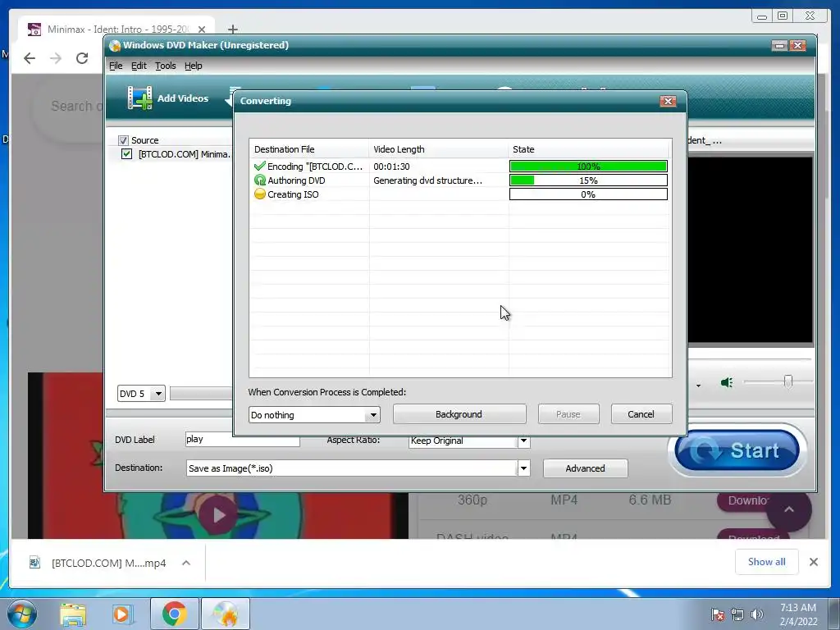The image size is (840, 630).
Task: Click Show all downloads
Action: pos(767,561)
